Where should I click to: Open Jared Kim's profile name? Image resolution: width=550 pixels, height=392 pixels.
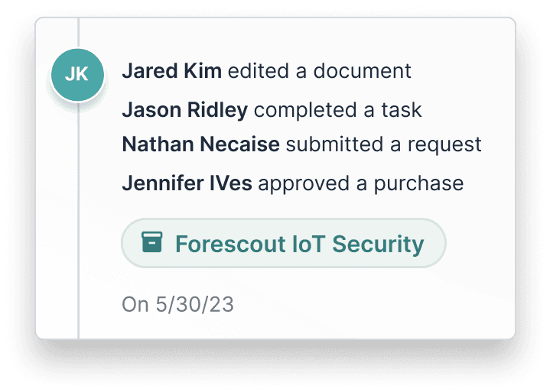point(171,71)
